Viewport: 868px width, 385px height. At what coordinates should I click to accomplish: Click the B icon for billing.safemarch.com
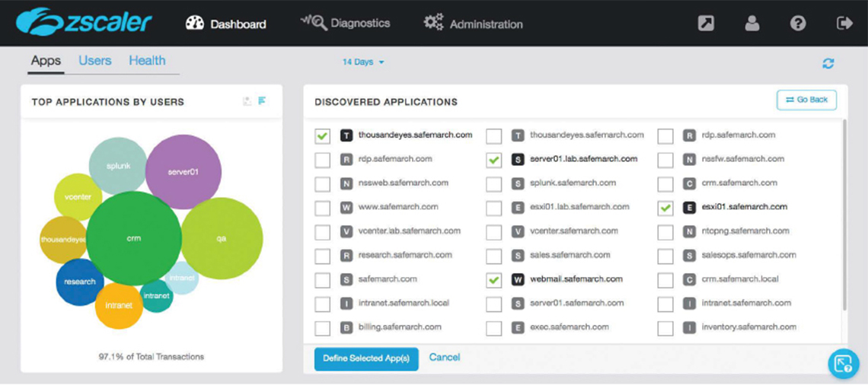pyautogui.click(x=346, y=327)
